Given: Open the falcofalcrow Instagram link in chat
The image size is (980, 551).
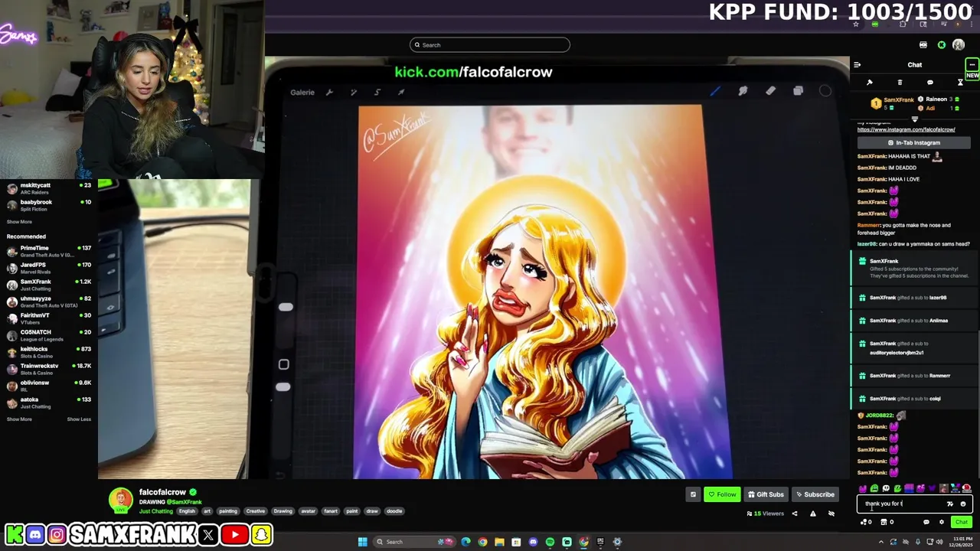Looking at the screenshot, I should (x=906, y=129).
